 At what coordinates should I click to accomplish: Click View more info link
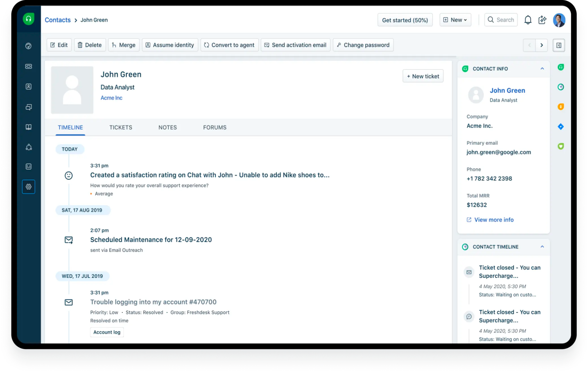point(493,219)
